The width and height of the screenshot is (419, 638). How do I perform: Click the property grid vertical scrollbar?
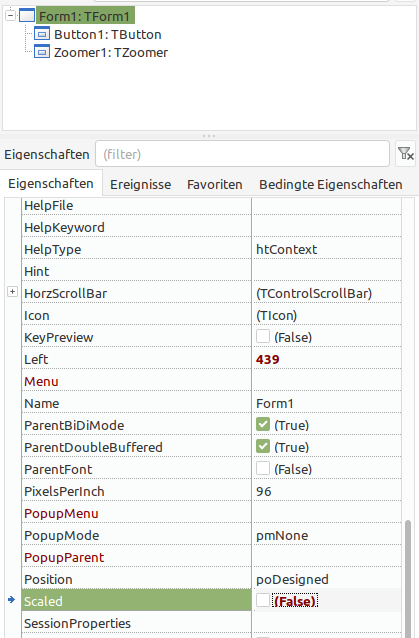[408, 578]
